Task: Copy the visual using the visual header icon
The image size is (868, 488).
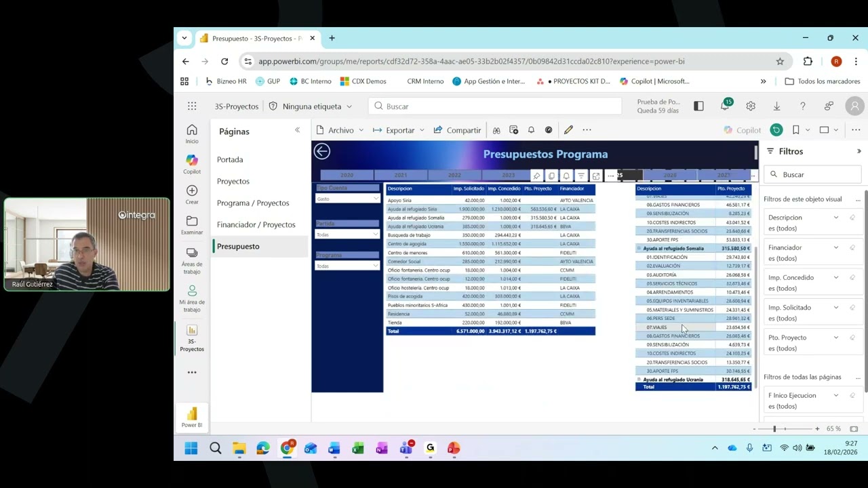Action: point(551,176)
